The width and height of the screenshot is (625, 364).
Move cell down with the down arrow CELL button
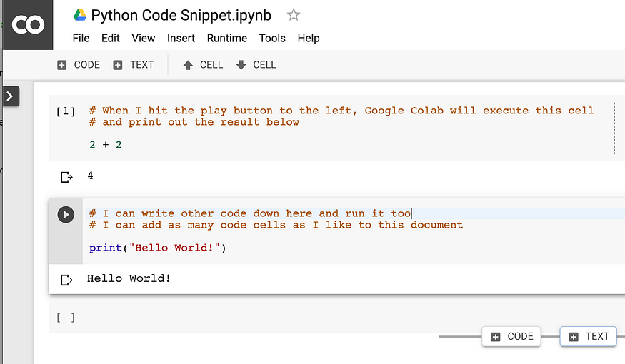click(256, 65)
